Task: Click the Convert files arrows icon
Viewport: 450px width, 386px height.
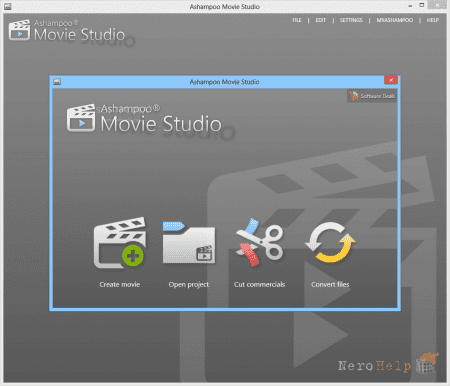Action: pyautogui.click(x=330, y=242)
